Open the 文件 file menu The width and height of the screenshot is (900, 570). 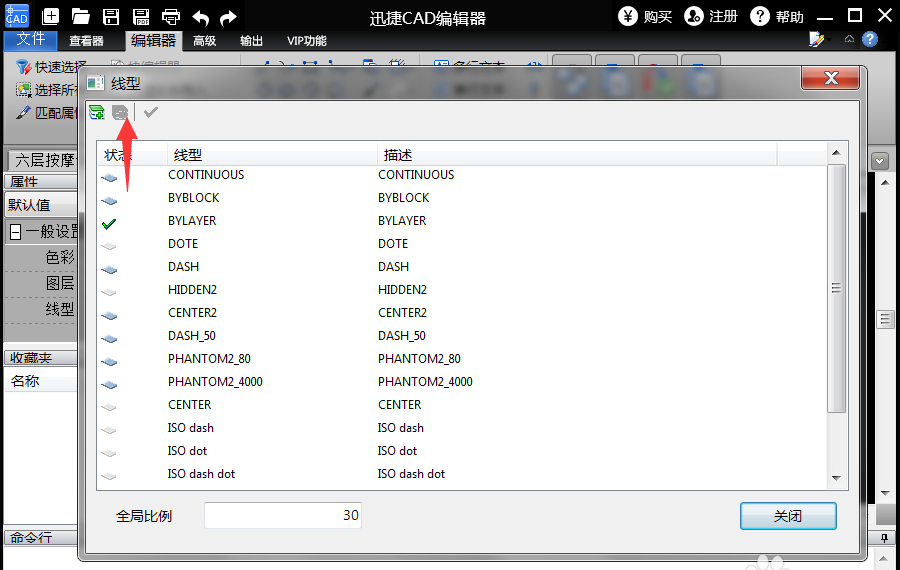pos(30,39)
